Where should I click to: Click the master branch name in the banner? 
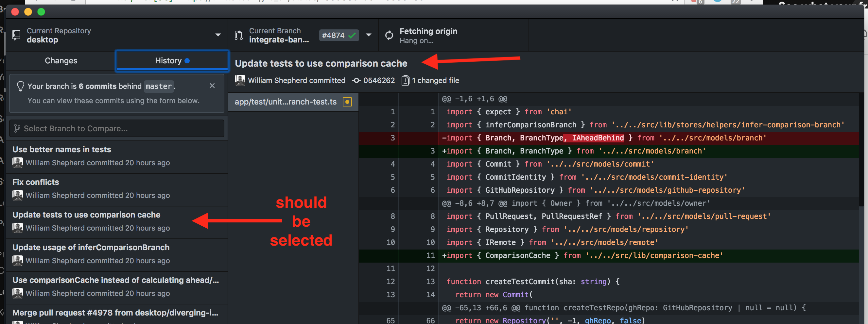click(x=159, y=87)
